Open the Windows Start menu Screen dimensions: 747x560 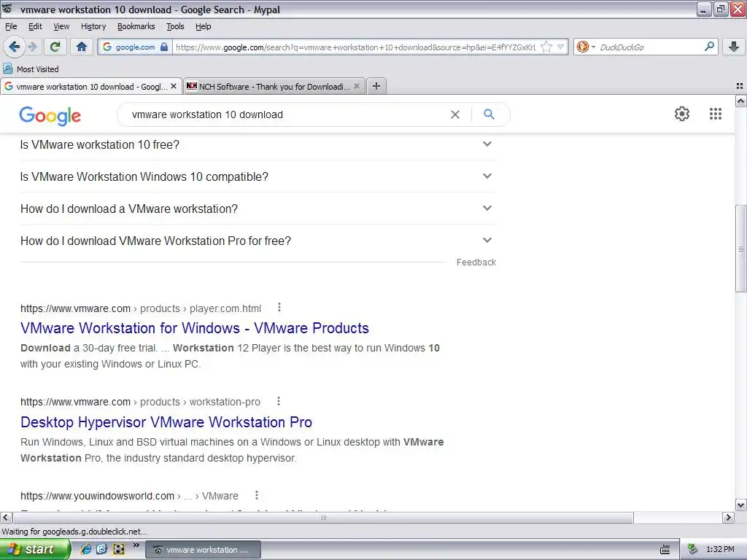35,550
